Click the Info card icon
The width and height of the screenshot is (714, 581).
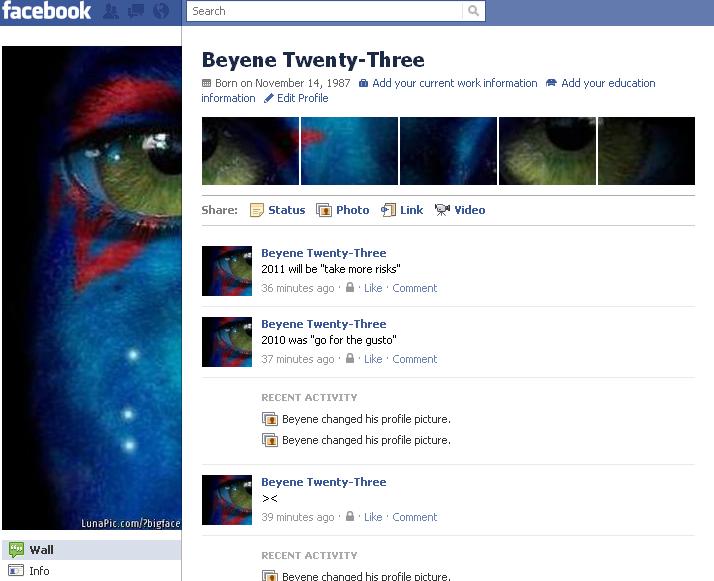click(16, 570)
